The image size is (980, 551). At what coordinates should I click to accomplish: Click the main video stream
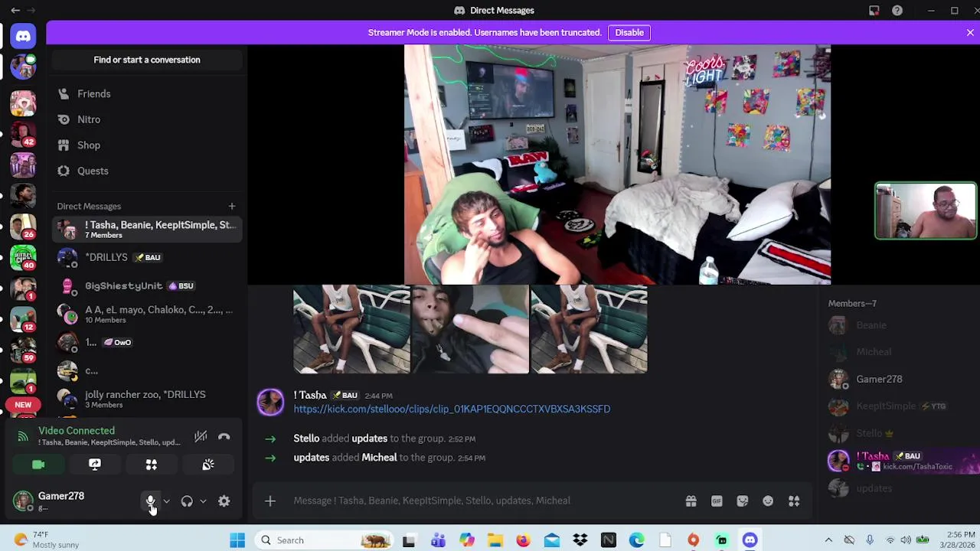click(x=617, y=165)
